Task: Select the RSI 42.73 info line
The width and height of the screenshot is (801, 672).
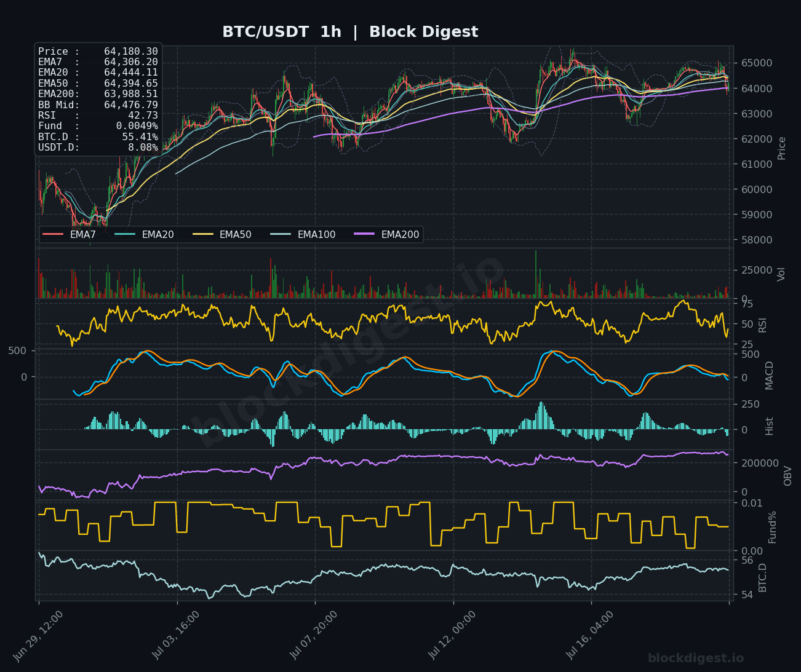Action: (x=98, y=116)
